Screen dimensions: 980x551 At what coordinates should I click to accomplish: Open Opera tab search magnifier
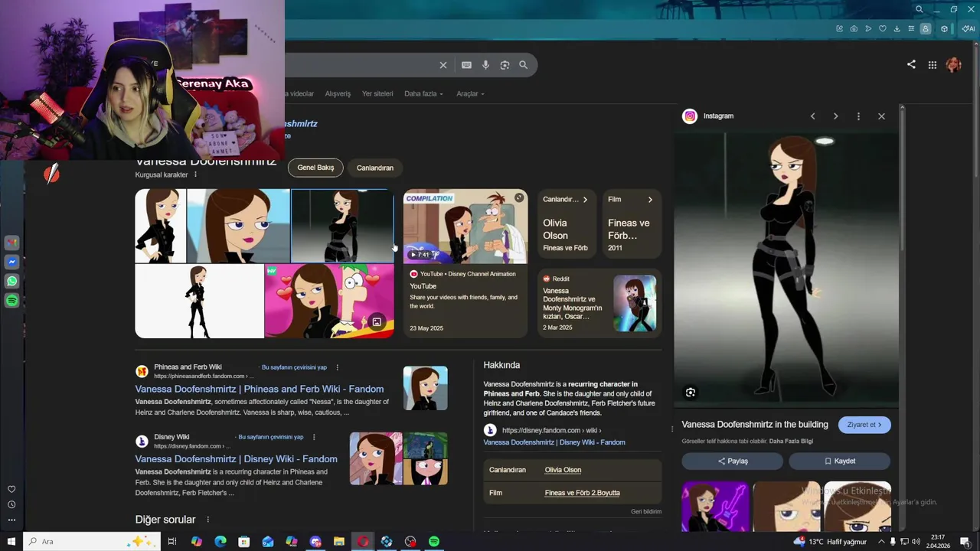pos(919,9)
